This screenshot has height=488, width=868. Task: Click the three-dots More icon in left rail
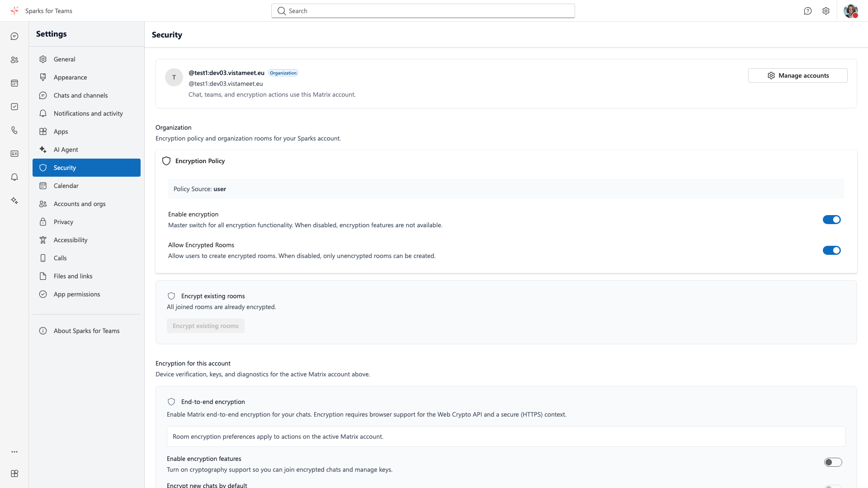click(14, 452)
